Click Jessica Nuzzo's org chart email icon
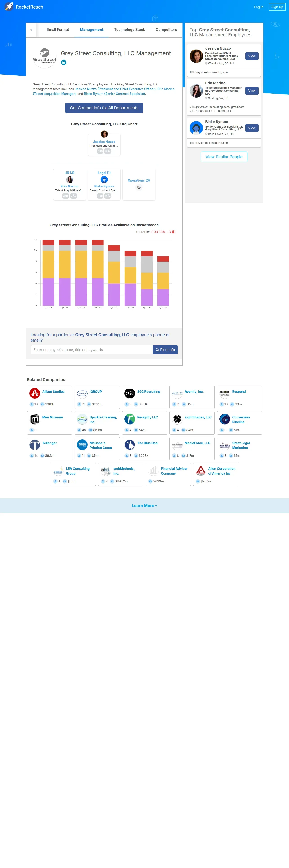The image size is (289, 868). click(x=100, y=151)
